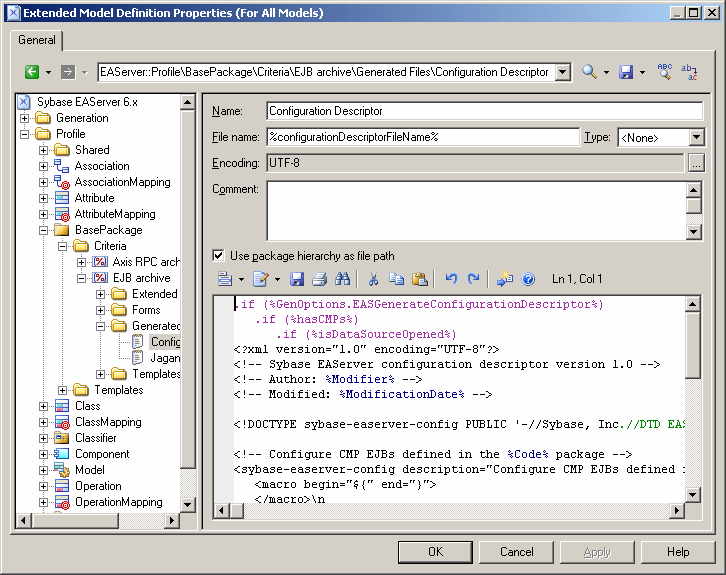726x575 pixels.
Task: Click the code toolbar icon after Redo
Action: point(505,279)
